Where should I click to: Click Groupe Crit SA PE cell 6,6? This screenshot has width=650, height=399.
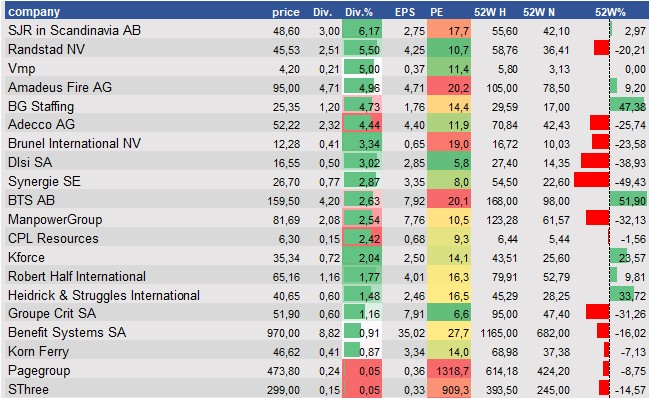point(449,314)
